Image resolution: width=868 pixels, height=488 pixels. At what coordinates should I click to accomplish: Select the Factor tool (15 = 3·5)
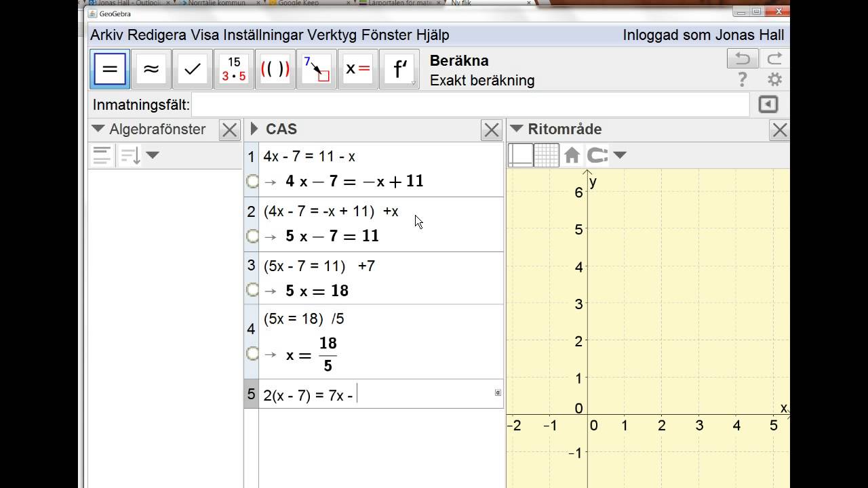[234, 69]
